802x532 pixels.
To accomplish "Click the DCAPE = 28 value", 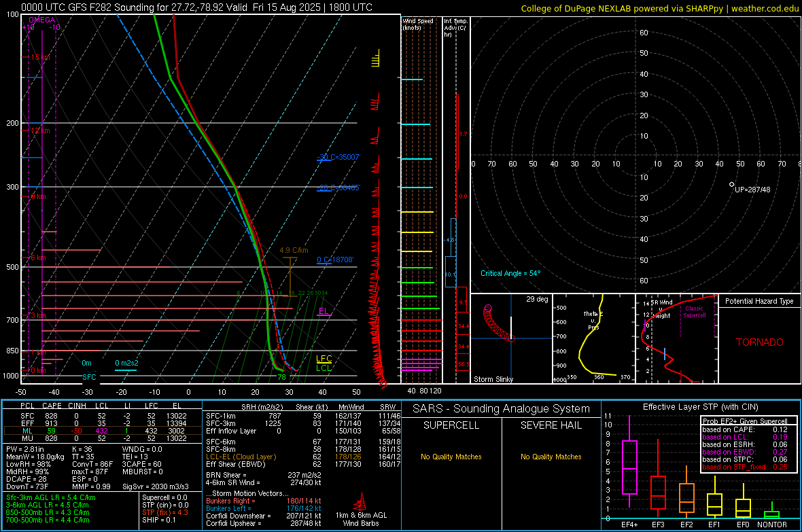I will click(x=27, y=479).
